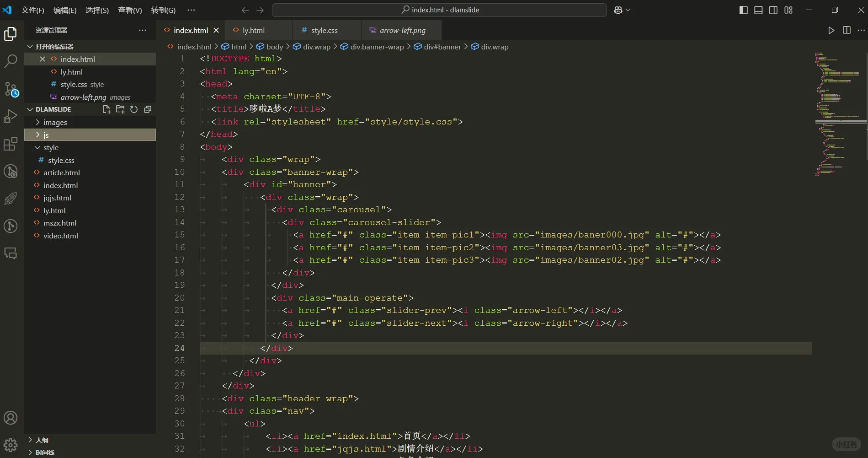
Task: Switch to the arrow-left.png tab
Action: pos(401,30)
